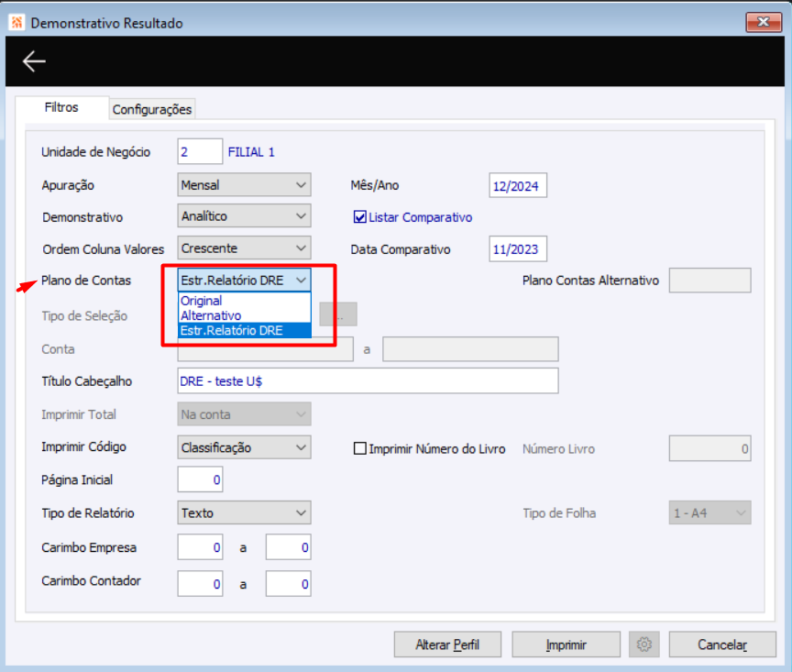Click the application icon in title bar
The height and width of the screenshot is (672, 792).
tap(17, 23)
